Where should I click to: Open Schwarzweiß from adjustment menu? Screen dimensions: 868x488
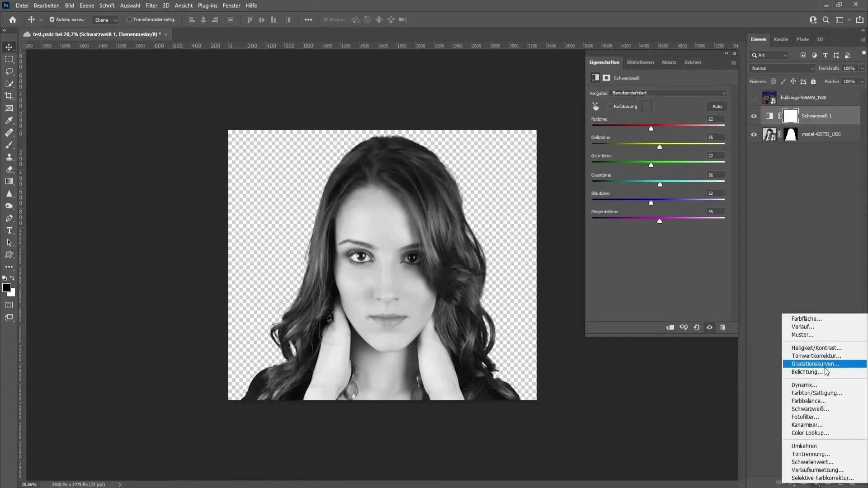(x=812, y=409)
